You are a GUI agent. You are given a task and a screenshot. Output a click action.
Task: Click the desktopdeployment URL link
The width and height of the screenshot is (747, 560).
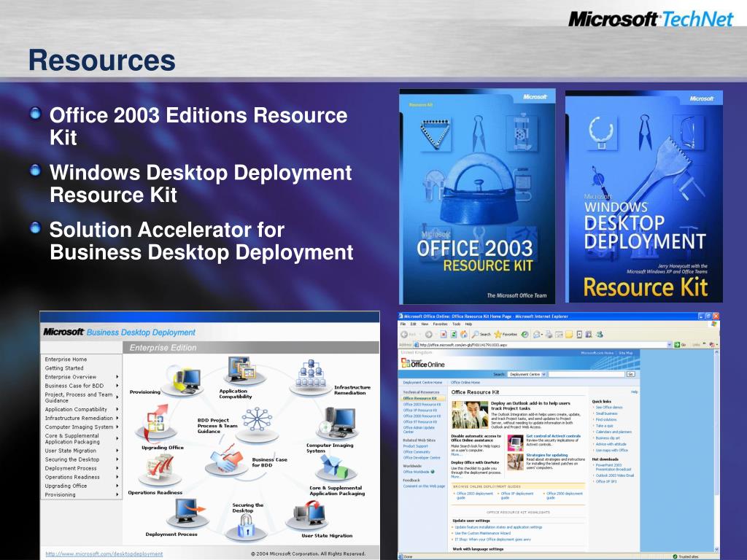[x=104, y=554]
